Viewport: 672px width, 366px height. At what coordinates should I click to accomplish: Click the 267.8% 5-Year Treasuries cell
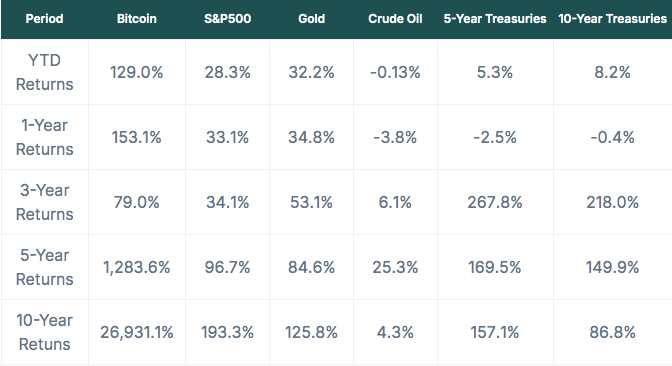[x=495, y=202]
